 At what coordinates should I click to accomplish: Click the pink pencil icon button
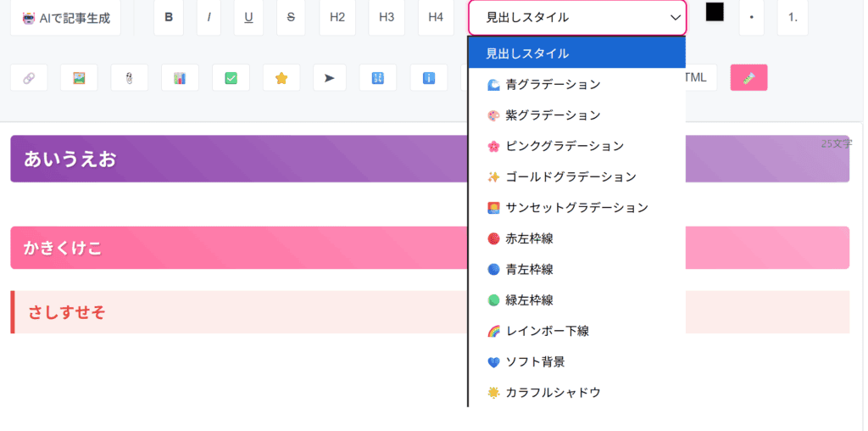point(748,78)
